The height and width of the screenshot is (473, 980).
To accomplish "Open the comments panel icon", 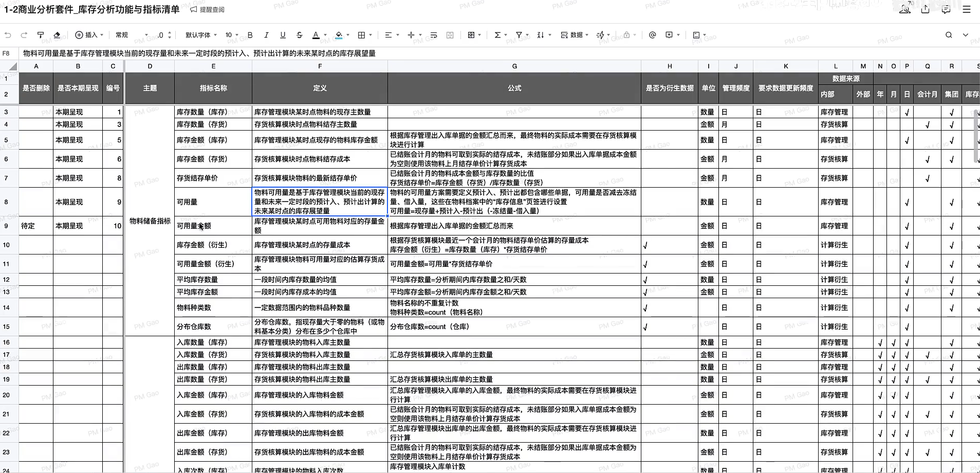I will pyautogui.click(x=946, y=9).
